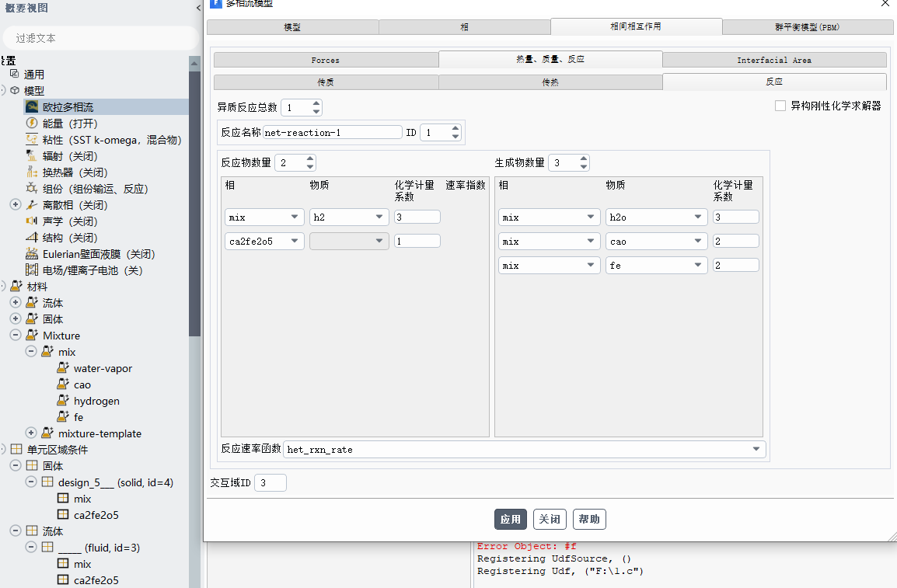Image resolution: width=897 pixels, height=588 pixels.
Task: Click the 反应名称 net-reaction-1 text field
Action: [332, 133]
